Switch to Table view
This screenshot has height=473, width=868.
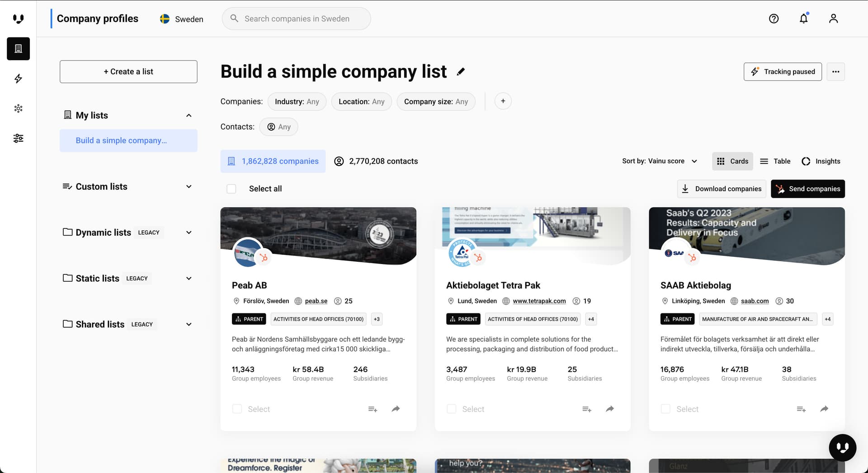tap(775, 161)
